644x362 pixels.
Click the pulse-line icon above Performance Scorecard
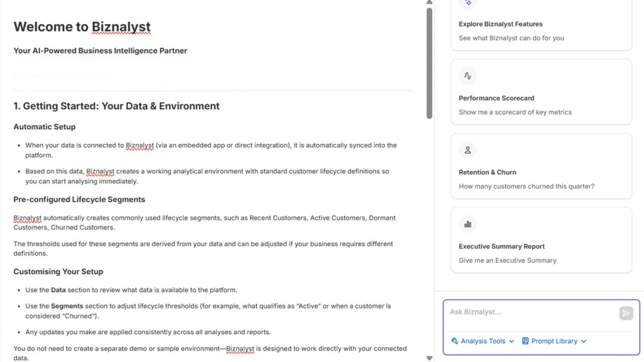[x=468, y=76]
